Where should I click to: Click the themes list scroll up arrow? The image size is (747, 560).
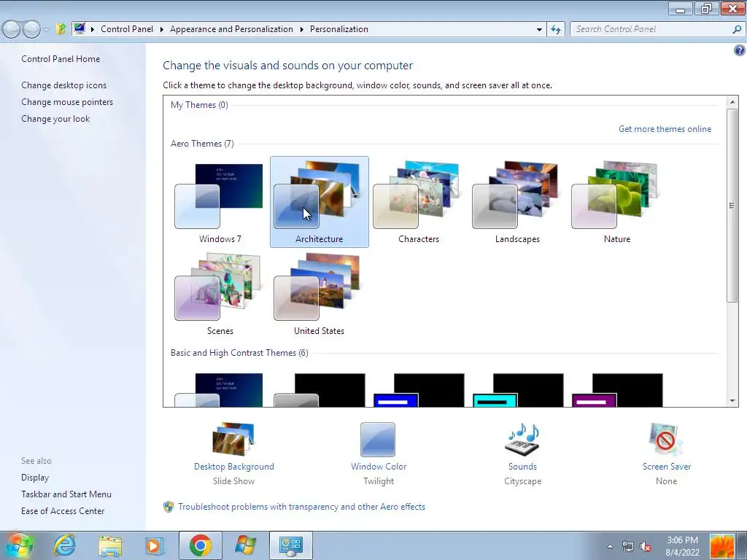[732, 102]
